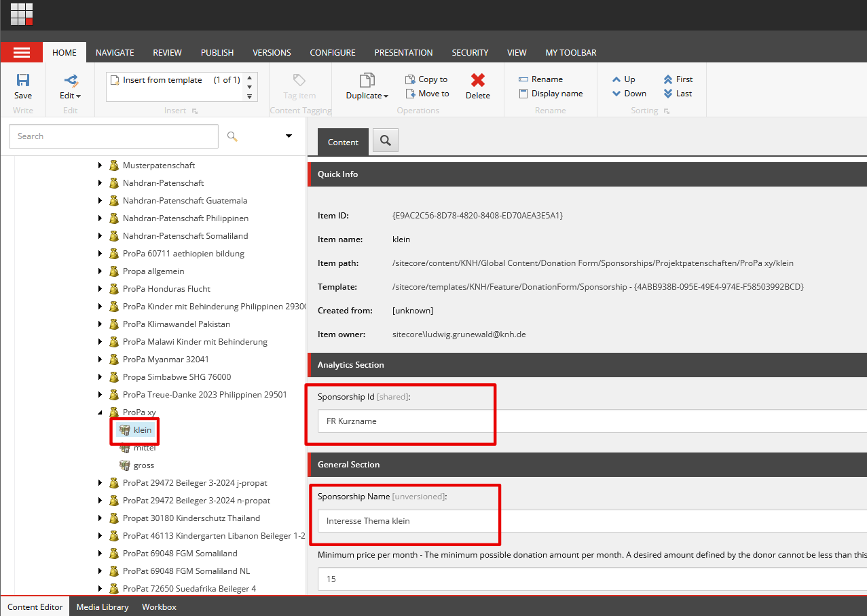
Task: Open the Sitecore launchpad grid icon
Action: pos(22,14)
